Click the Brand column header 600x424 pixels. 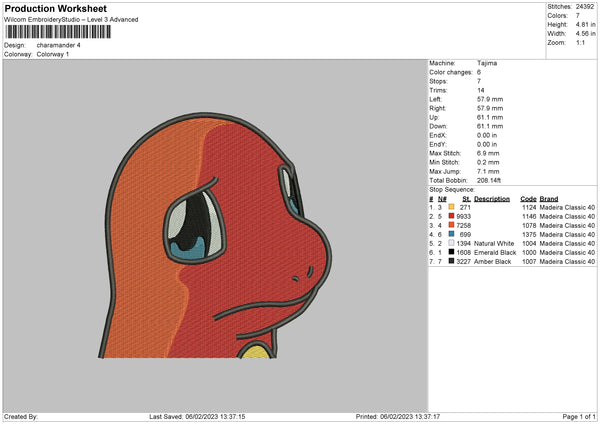click(x=548, y=198)
